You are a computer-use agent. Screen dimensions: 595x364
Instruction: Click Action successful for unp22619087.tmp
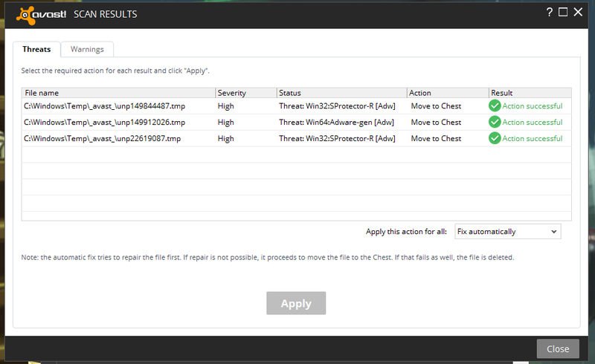(533, 139)
